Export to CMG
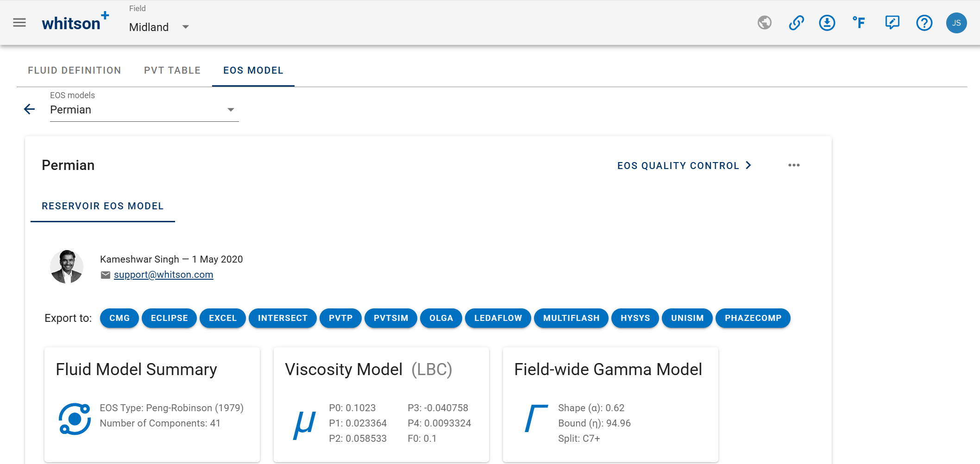Image resolution: width=980 pixels, height=464 pixels. (119, 318)
